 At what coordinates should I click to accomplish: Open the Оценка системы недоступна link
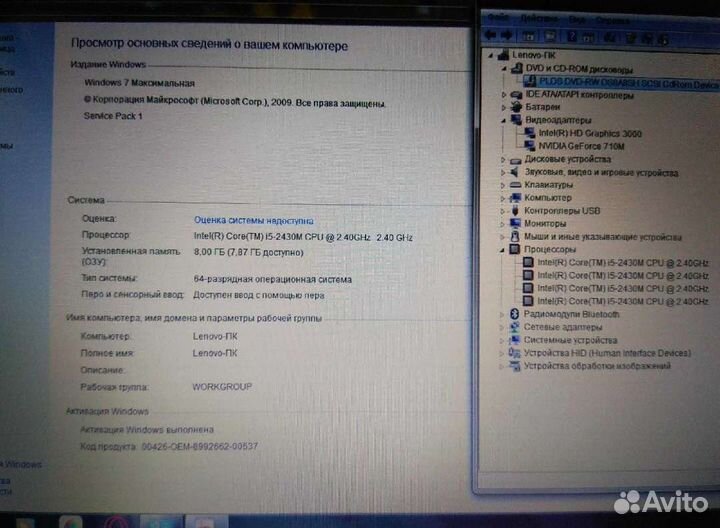click(253, 220)
